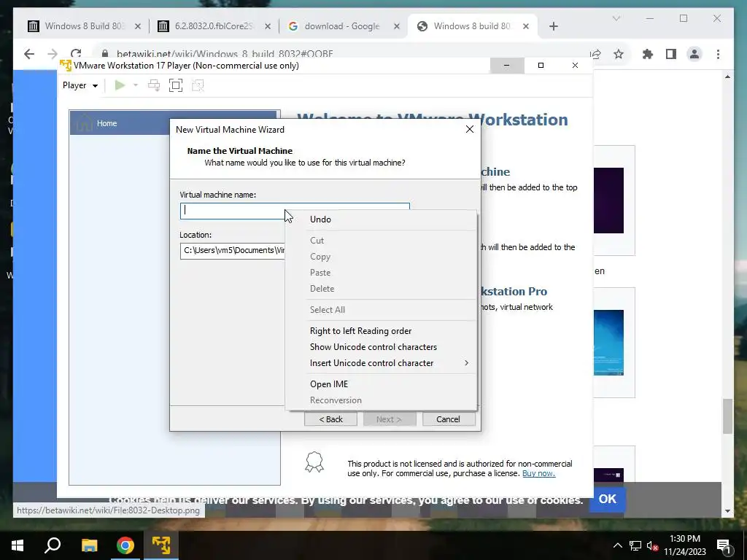Screen dimensions: 747x560
Task: Open the Chrome extensions puzzle icon
Action: [648, 54]
